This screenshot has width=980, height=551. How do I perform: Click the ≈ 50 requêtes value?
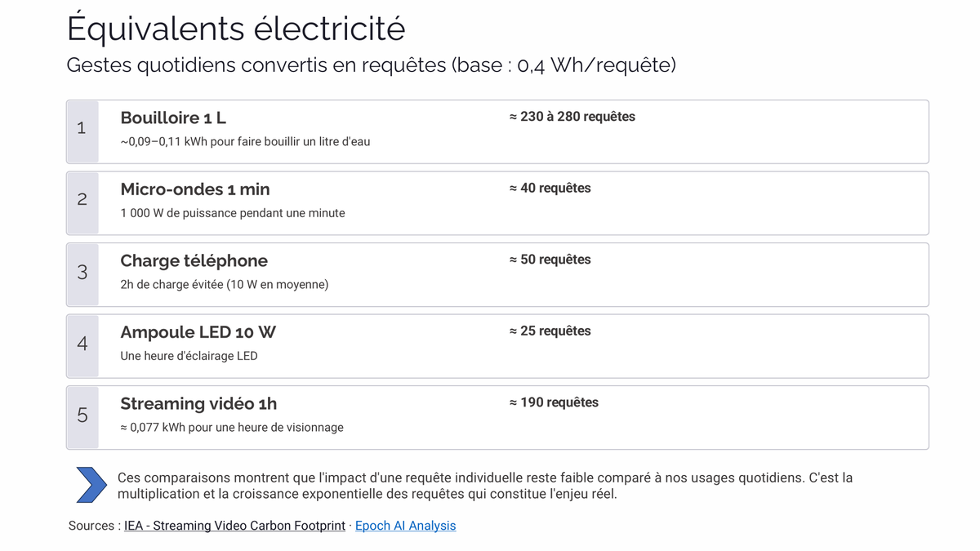[x=550, y=260]
